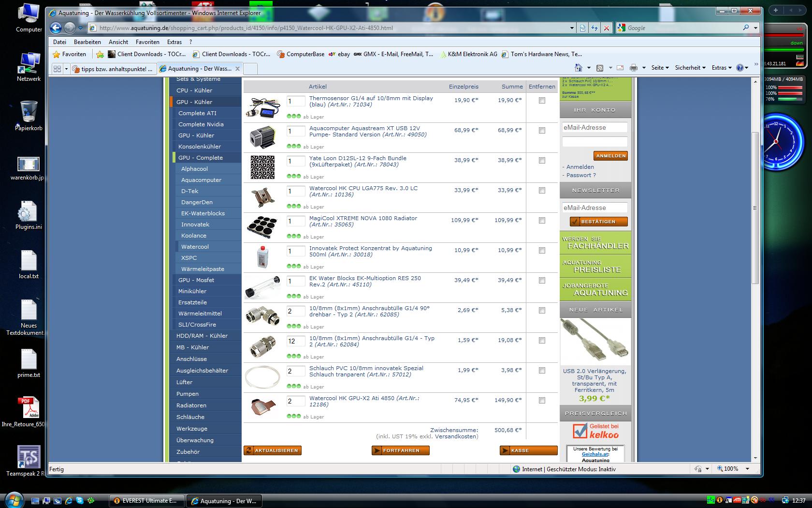Open the zoom level dropdown arrow

point(747,469)
